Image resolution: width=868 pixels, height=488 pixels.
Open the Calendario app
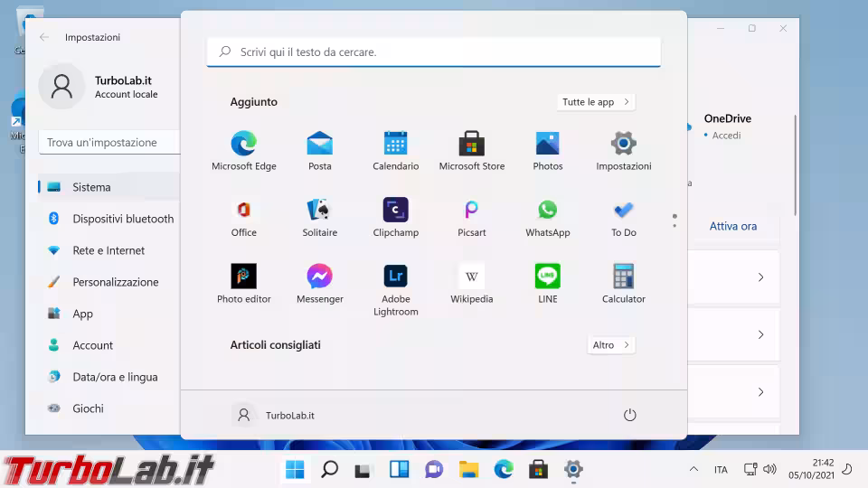(395, 151)
